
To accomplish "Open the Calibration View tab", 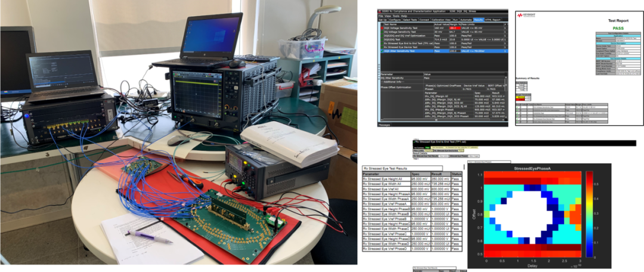I will [x=441, y=20].
